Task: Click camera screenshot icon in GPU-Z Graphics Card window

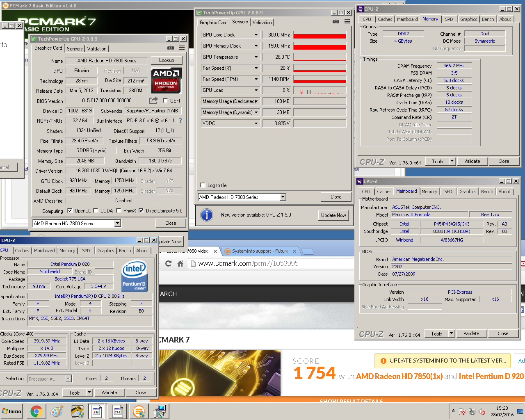Action: pyautogui.click(x=171, y=48)
